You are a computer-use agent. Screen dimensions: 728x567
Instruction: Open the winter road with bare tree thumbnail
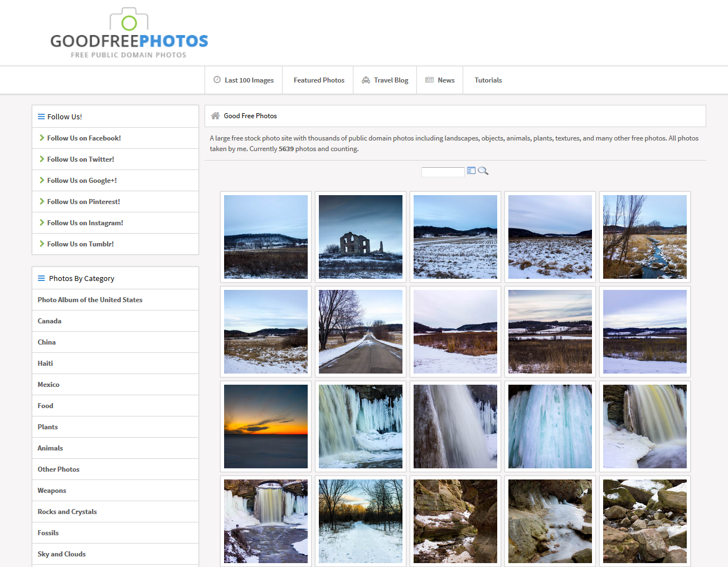click(x=361, y=332)
